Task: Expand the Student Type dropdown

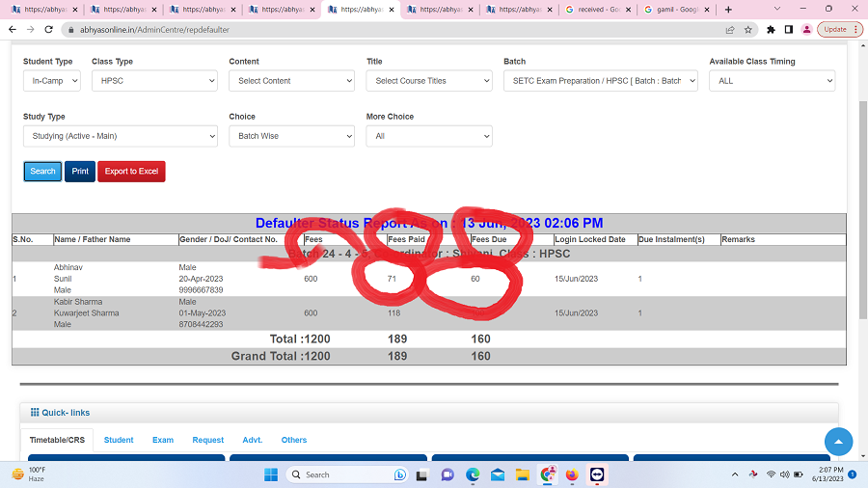Action: coord(51,81)
